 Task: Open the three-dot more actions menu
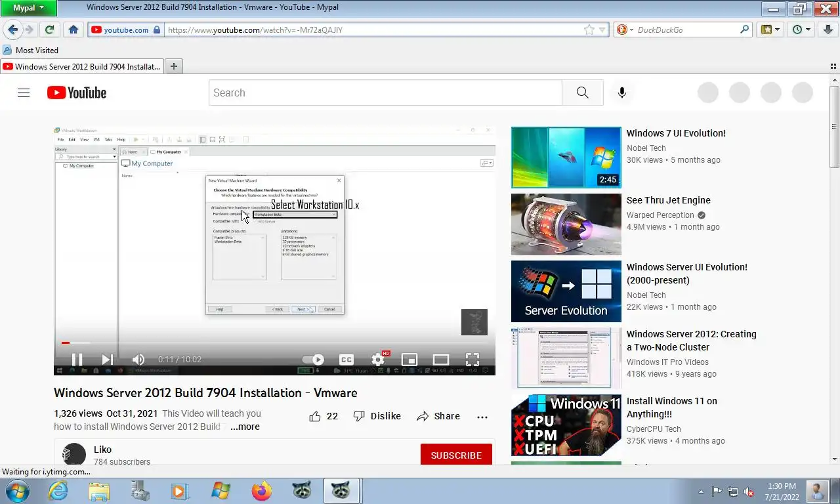point(482,416)
